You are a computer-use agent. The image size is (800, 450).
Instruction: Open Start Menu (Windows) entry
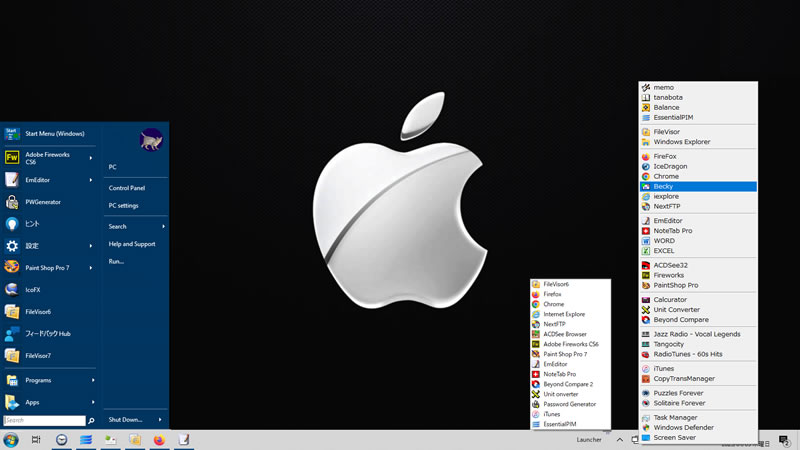pyautogui.click(x=49, y=134)
